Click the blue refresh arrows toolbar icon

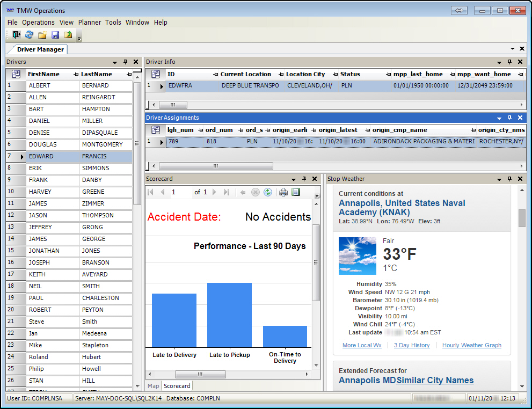pos(29,35)
